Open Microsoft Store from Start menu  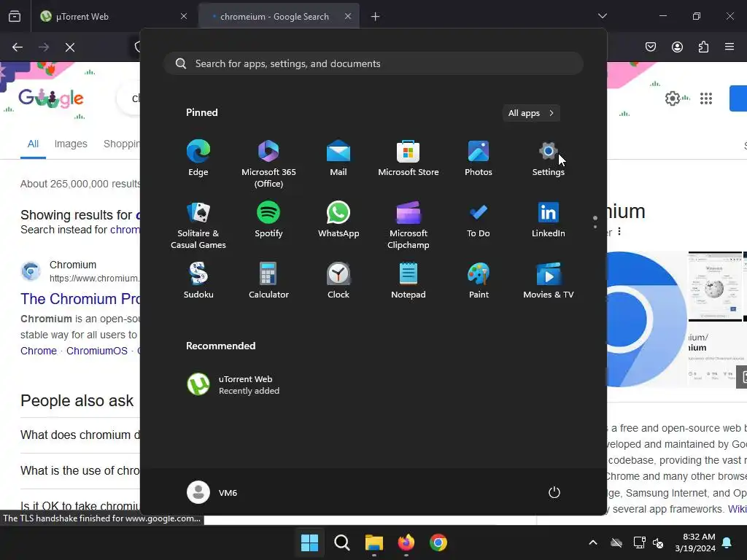click(409, 158)
